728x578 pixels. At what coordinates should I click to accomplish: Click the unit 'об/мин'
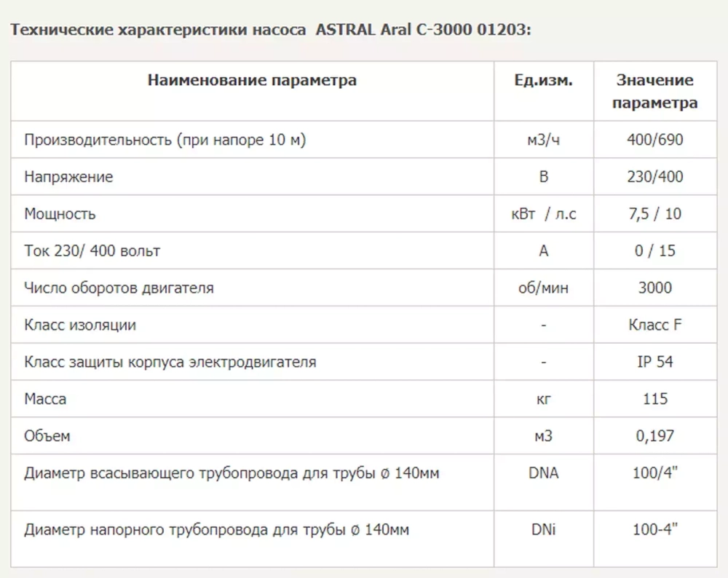pos(543,288)
